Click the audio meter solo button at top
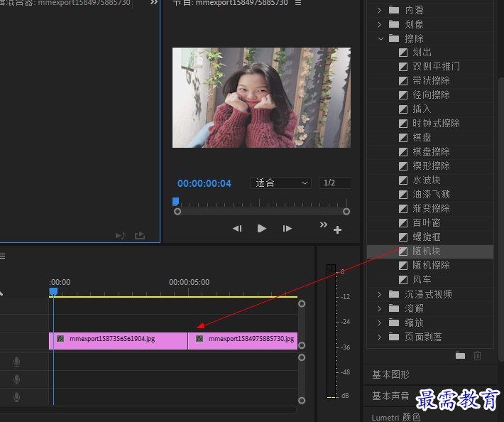The width and height of the screenshot is (504, 422). (331, 268)
